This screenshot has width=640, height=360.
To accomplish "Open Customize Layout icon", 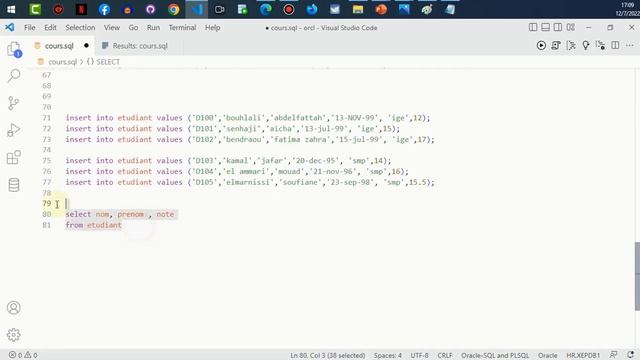I will [x=571, y=27].
